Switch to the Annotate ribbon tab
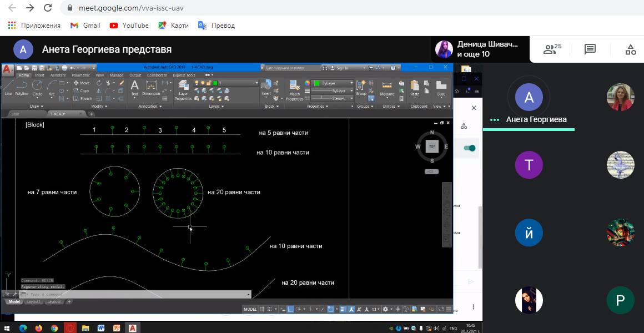This screenshot has height=333, width=644. pyautogui.click(x=58, y=75)
